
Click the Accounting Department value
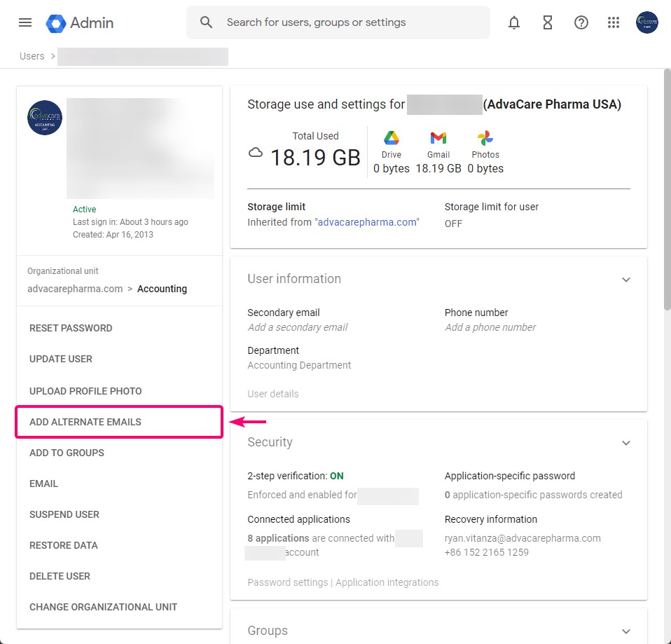(299, 365)
